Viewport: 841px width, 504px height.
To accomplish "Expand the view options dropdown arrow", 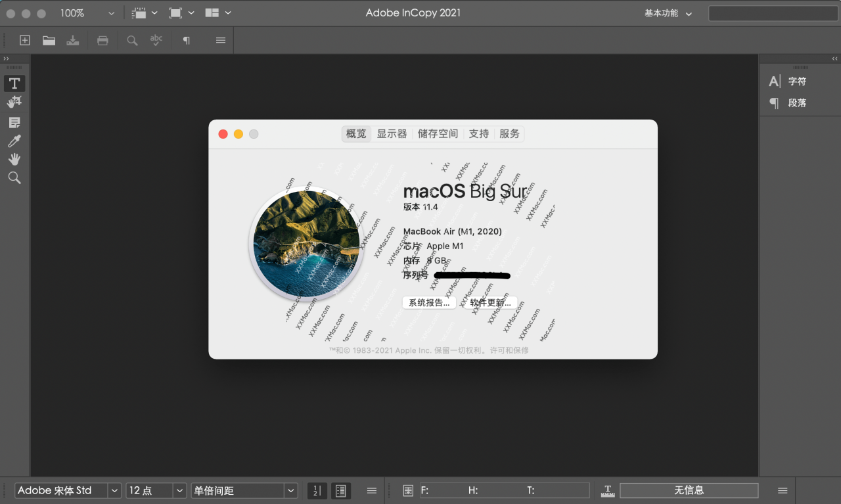I will pyautogui.click(x=154, y=13).
